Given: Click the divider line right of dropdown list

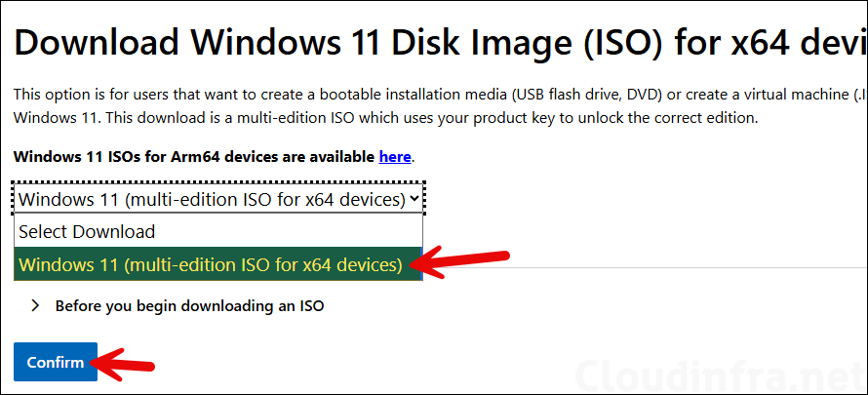Looking at the screenshot, I should click(644, 267).
